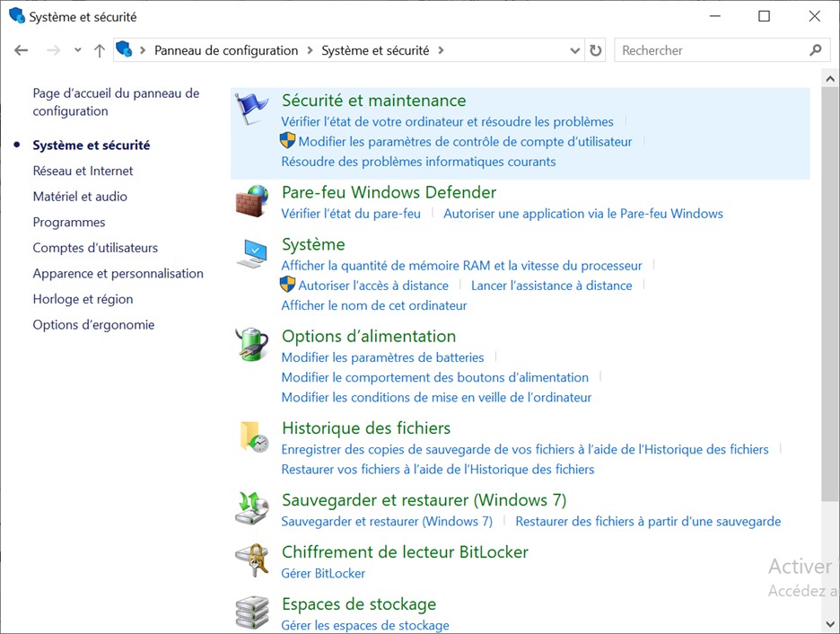The height and width of the screenshot is (634, 840).
Task: Click Panneau de configuration in the breadcrumb
Action: point(226,50)
